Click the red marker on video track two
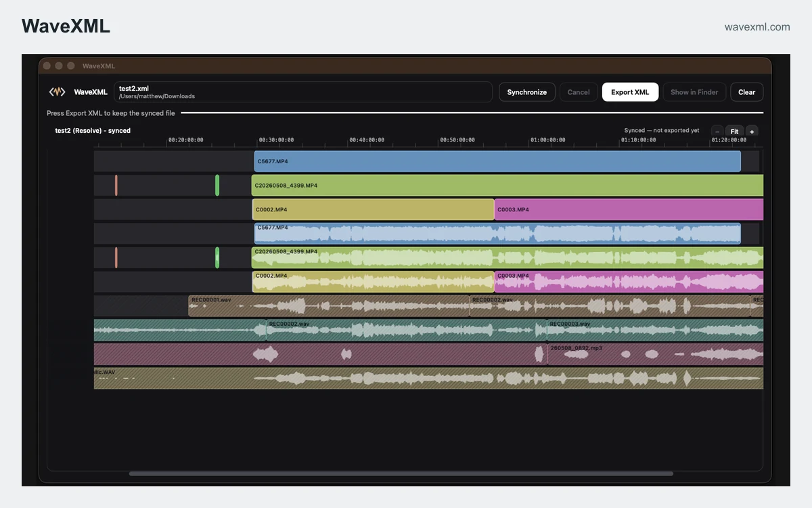Viewport: 812px width, 508px height. click(116, 185)
